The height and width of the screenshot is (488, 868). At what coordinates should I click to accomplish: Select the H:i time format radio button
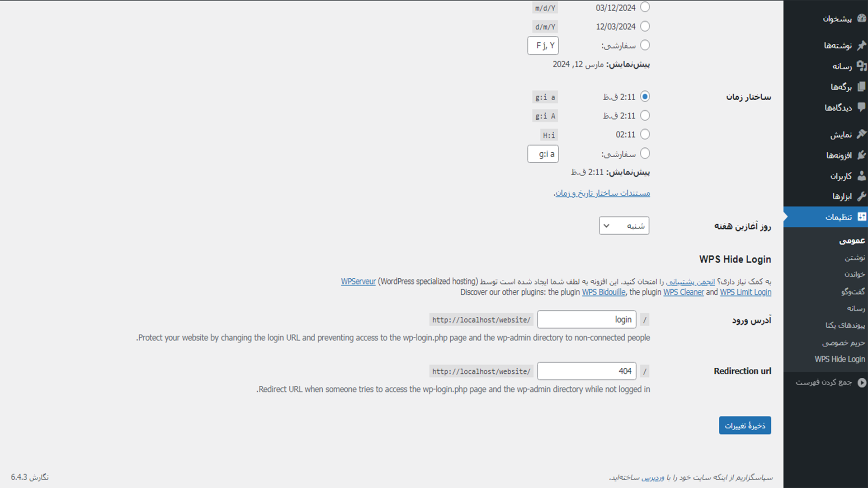tap(644, 134)
